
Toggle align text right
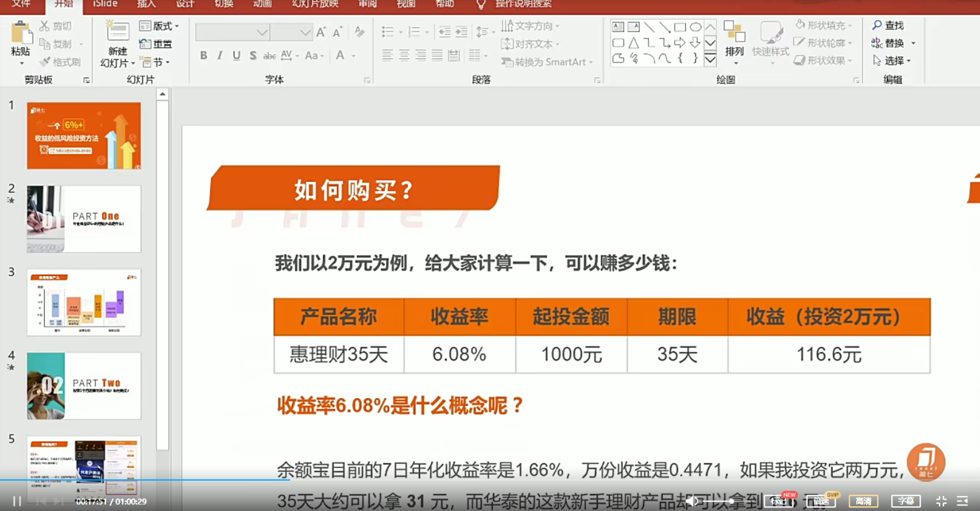point(421,56)
